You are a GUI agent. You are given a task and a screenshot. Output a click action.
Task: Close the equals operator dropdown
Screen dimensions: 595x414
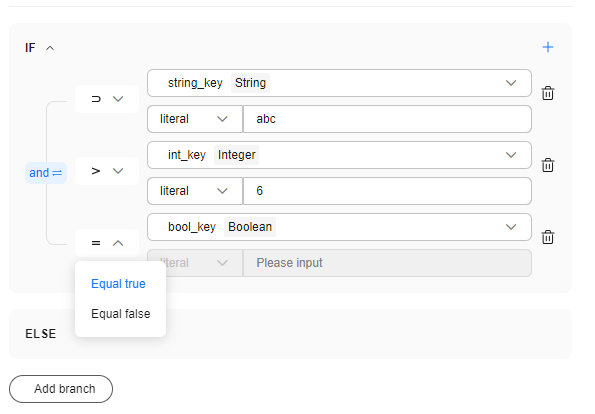(107, 243)
